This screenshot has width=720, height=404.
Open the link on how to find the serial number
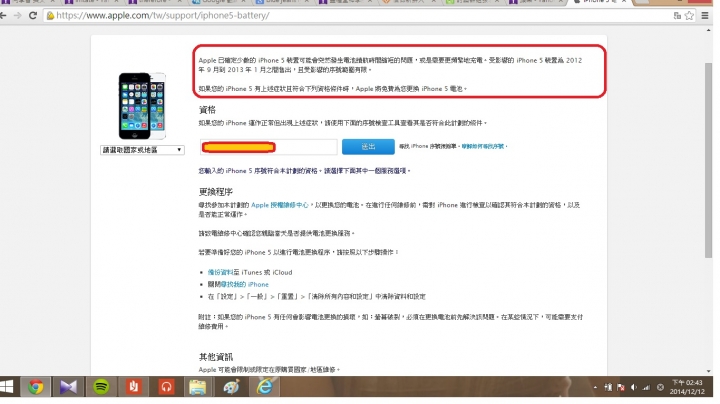point(483,146)
